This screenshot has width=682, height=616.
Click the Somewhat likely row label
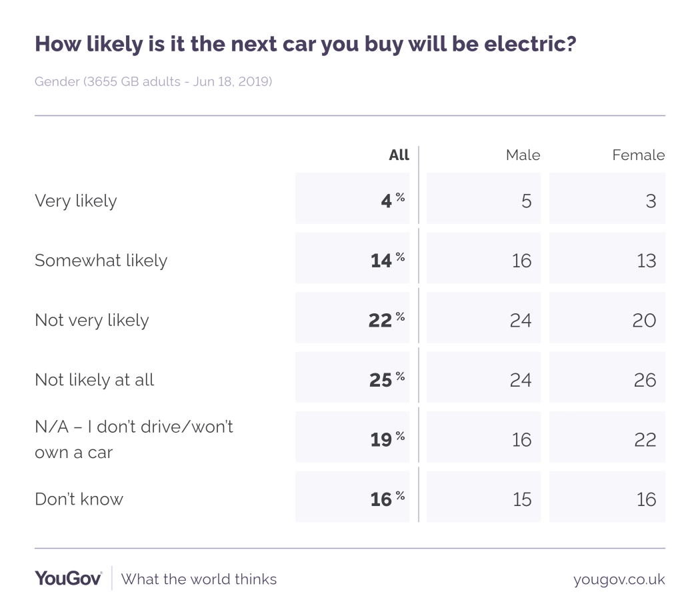click(x=101, y=261)
